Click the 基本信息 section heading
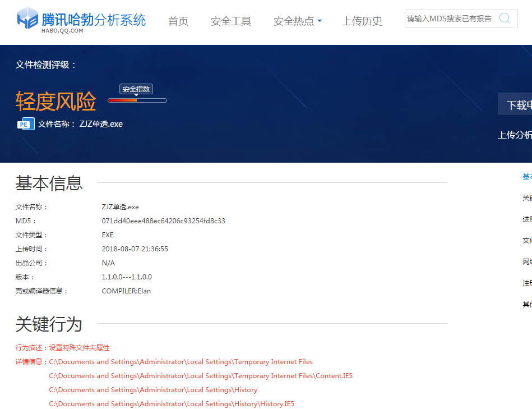 (49, 183)
